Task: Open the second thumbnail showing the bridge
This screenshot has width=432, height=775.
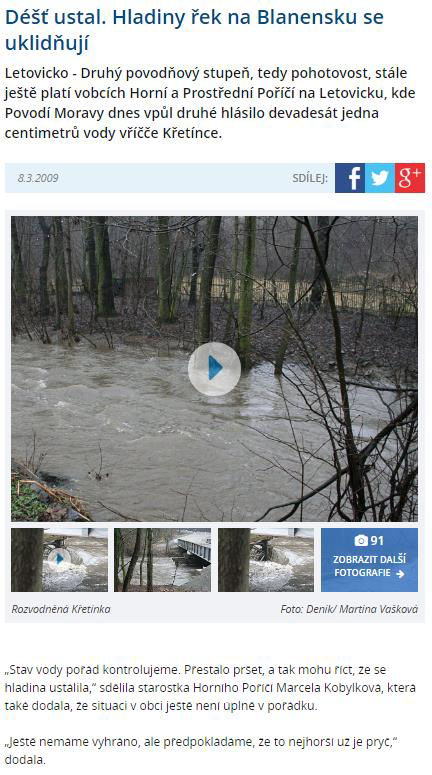Action: pyautogui.click(x=163, y=560)
